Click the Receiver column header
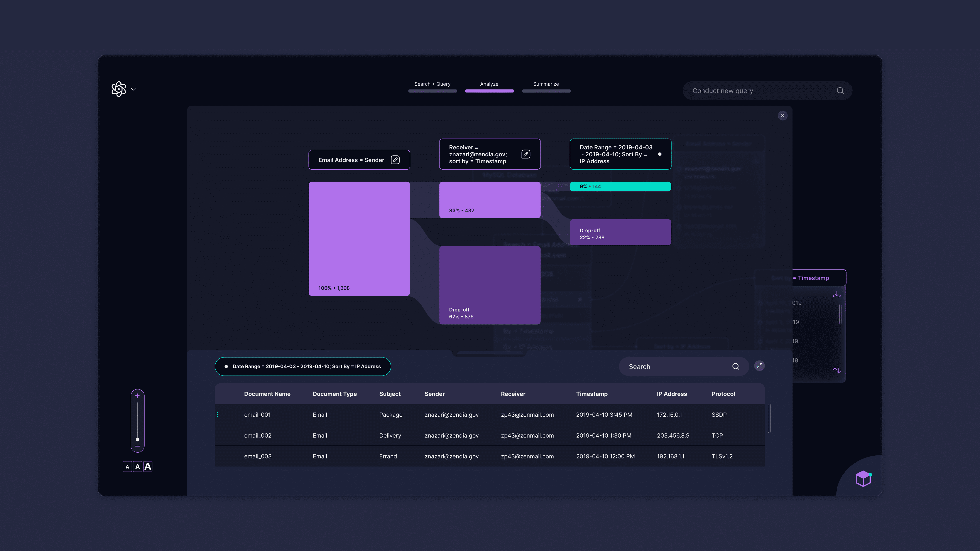Screen dimensions: 980x551 point(513,394)
